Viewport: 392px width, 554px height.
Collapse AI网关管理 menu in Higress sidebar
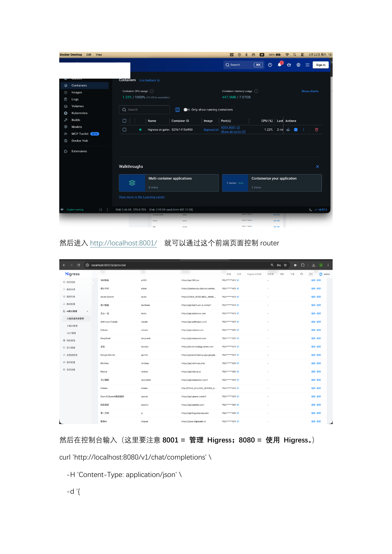point(87,311)
